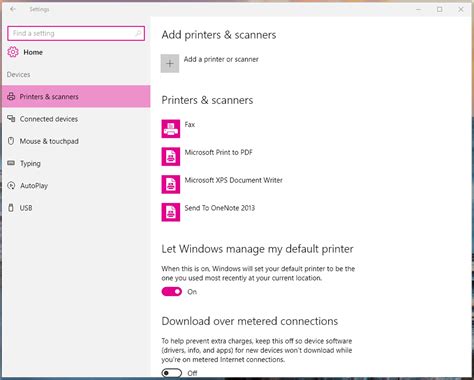Click the USB sidebar icon
Viewport: 474px width, 380px height.
(x=11, y=208)
